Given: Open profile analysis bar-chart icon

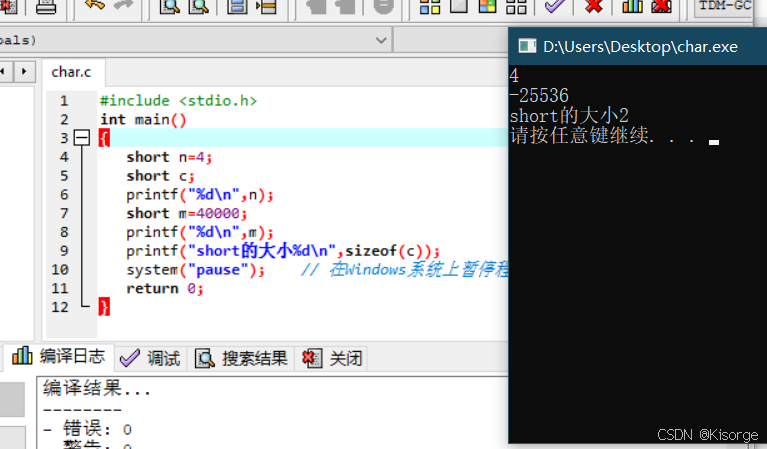Looking at the screenshot, I should coord(632,6).
